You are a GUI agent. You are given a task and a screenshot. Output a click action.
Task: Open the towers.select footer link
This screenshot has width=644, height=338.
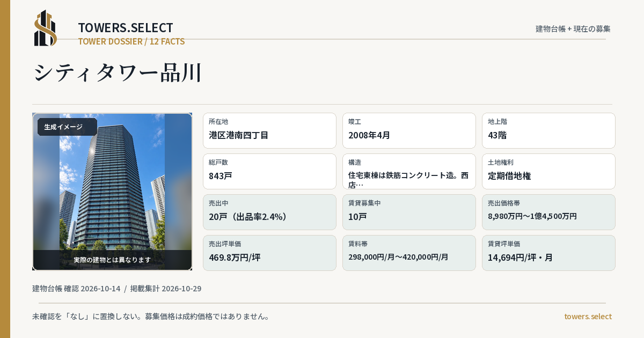(588, 317)
